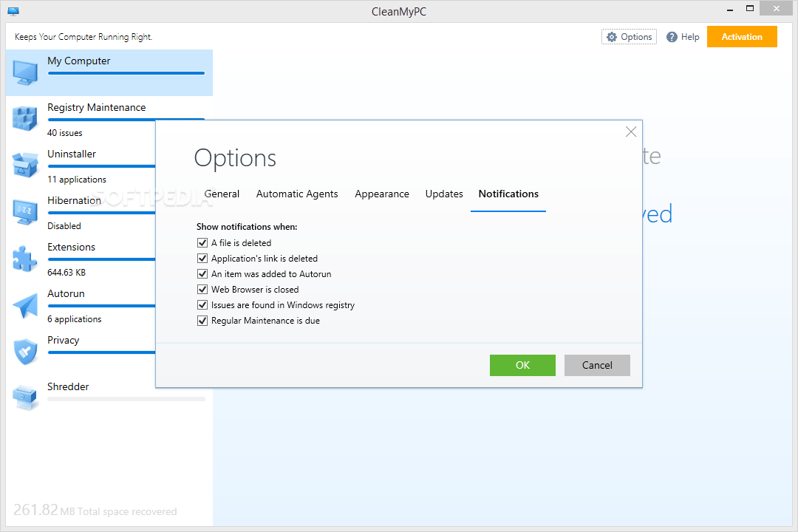Open the Privacy section label
Screen dimensions: 798x532
[63, 340]
